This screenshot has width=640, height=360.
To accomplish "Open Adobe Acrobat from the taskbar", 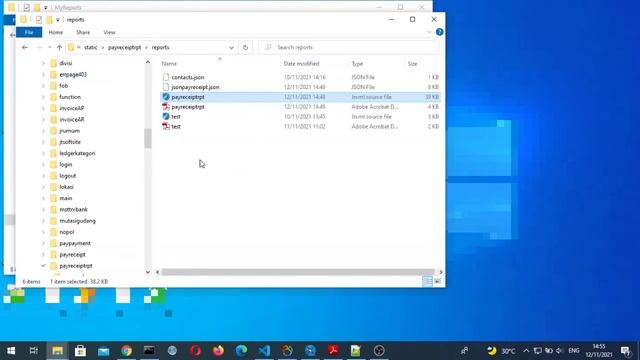I will click(333, 351).
